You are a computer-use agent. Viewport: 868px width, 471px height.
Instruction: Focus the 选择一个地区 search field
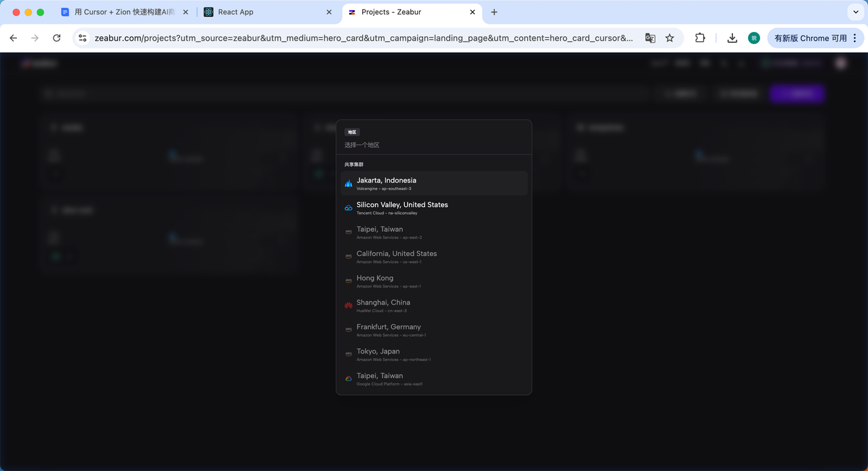(434, 145)
